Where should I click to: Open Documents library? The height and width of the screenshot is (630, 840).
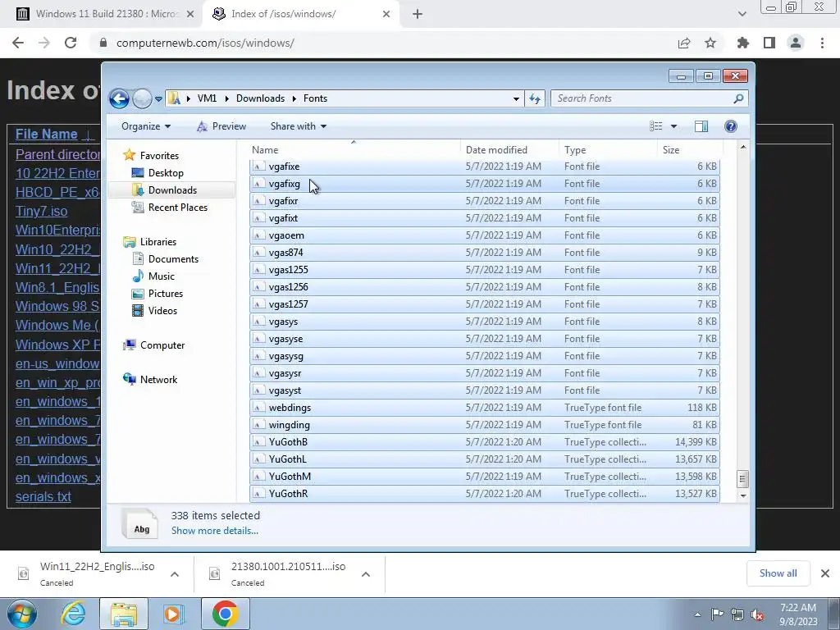click(x=173, y=259)
